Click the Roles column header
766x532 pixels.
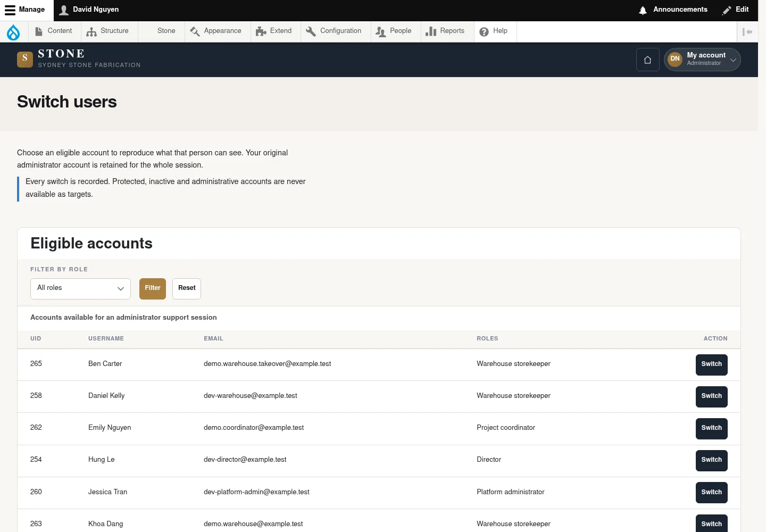click(487, 338)
